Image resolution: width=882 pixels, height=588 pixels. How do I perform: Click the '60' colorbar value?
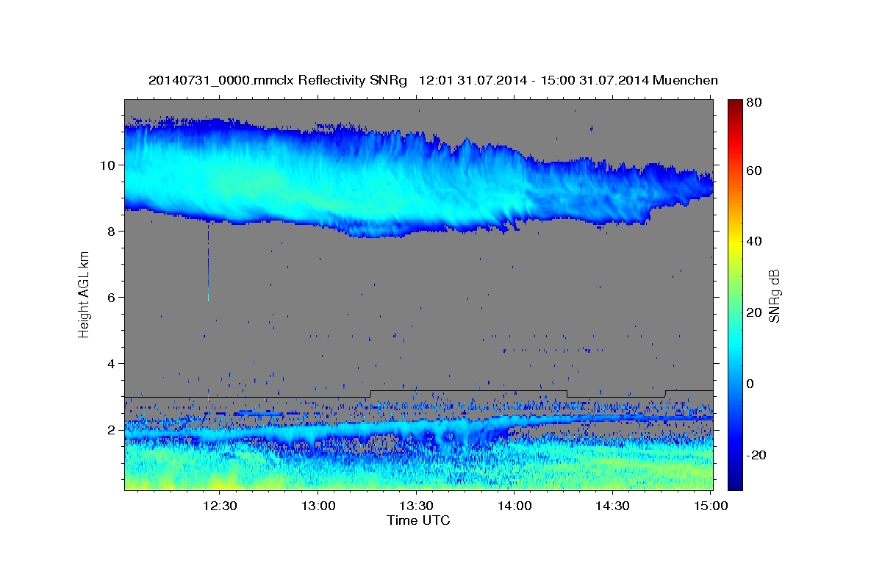pyautogui.click(x=755, y=170)
